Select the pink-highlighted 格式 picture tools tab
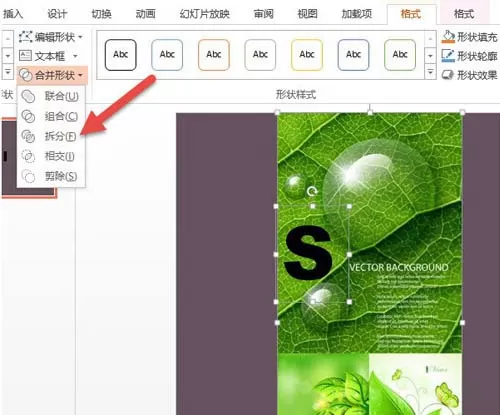The height and width of the screenshot is (415, 500). pos(464,14)
